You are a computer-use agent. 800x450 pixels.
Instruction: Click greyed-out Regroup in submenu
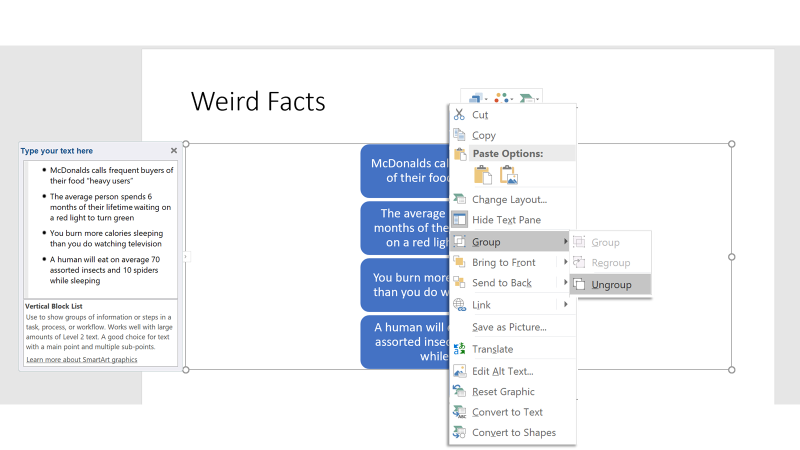(x=611, y=263)
